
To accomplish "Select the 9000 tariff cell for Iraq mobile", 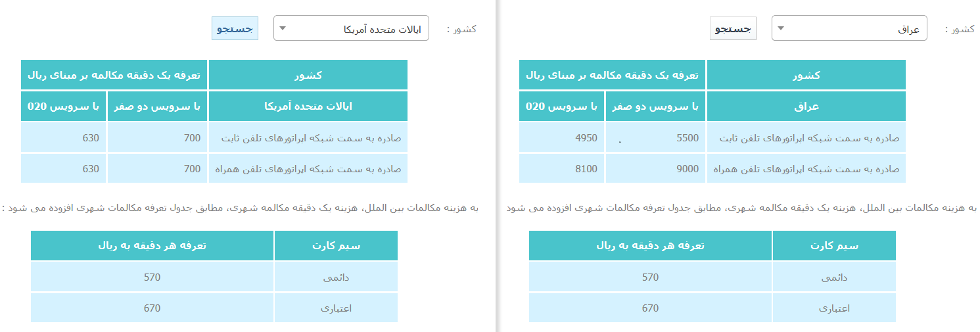I will (655, 169).
